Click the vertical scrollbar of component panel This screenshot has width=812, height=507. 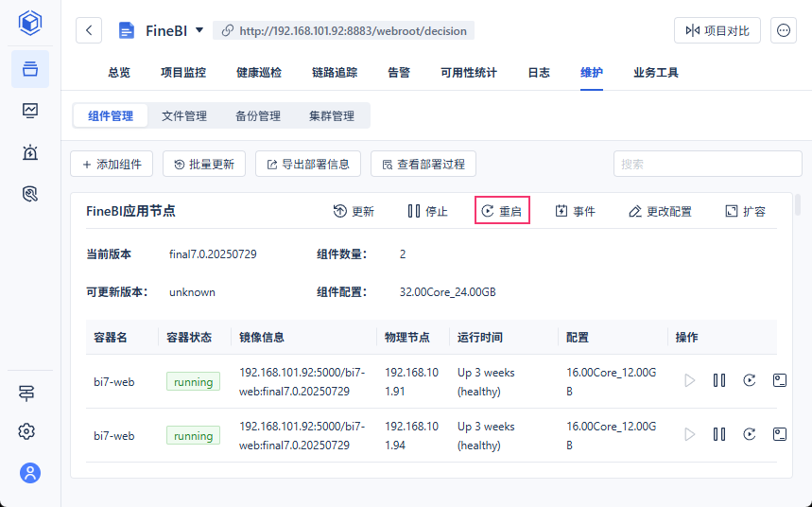(x=798, y=204)
